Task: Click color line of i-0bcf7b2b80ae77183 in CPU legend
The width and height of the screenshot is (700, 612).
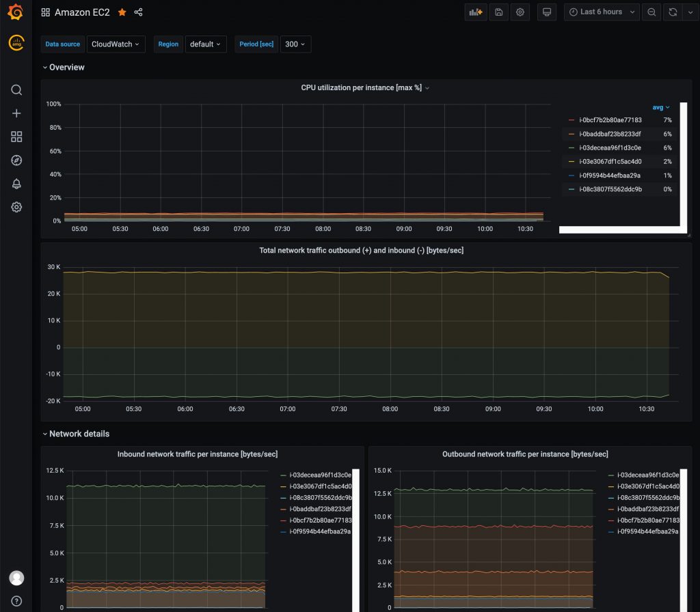Action: tap(571, 120)
